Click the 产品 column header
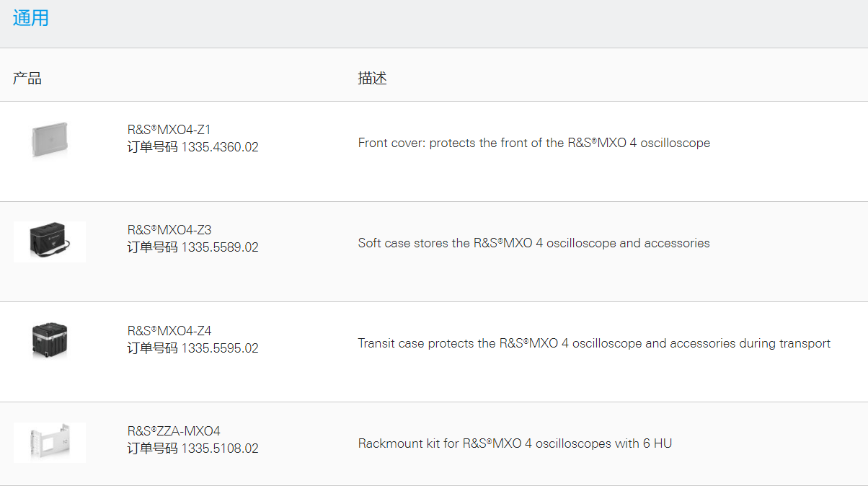Screen dimensions: 868x504 (27, 79)
